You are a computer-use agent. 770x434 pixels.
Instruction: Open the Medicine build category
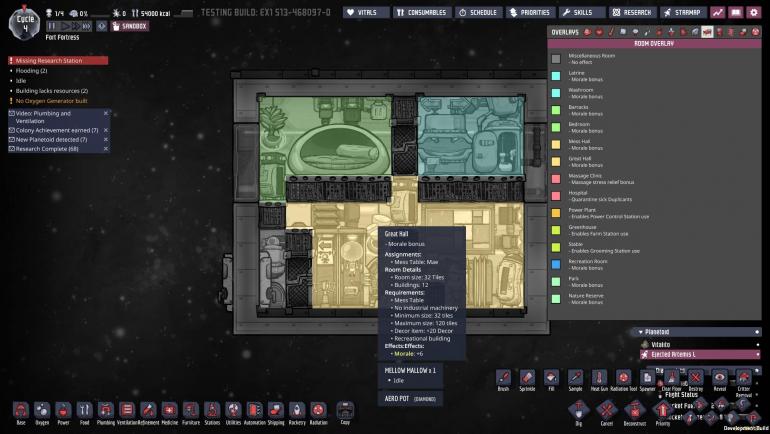169,412
